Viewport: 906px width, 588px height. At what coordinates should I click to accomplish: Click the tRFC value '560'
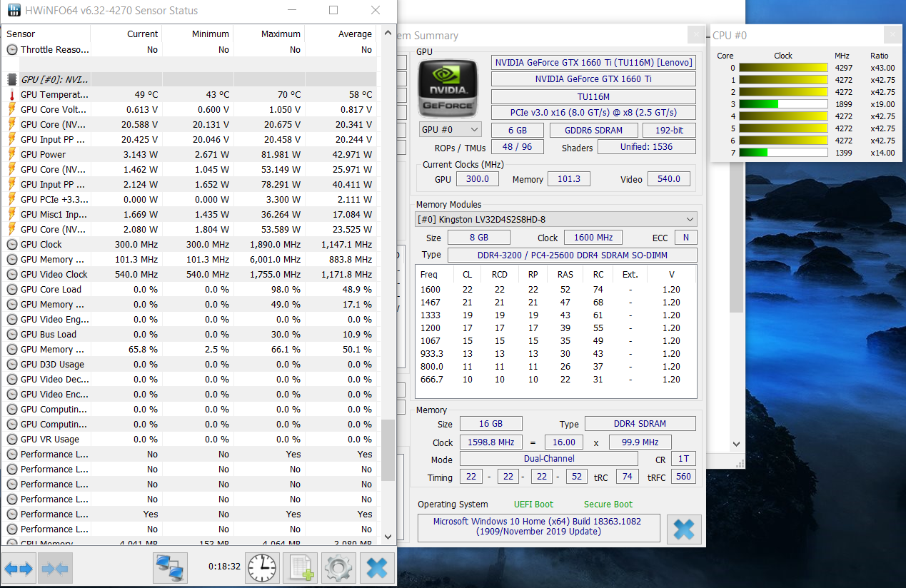coord(683,477)
